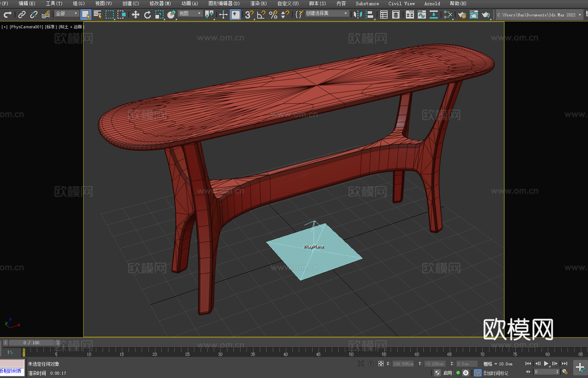Activate the Select and Move tool

(x=136, y=14)
